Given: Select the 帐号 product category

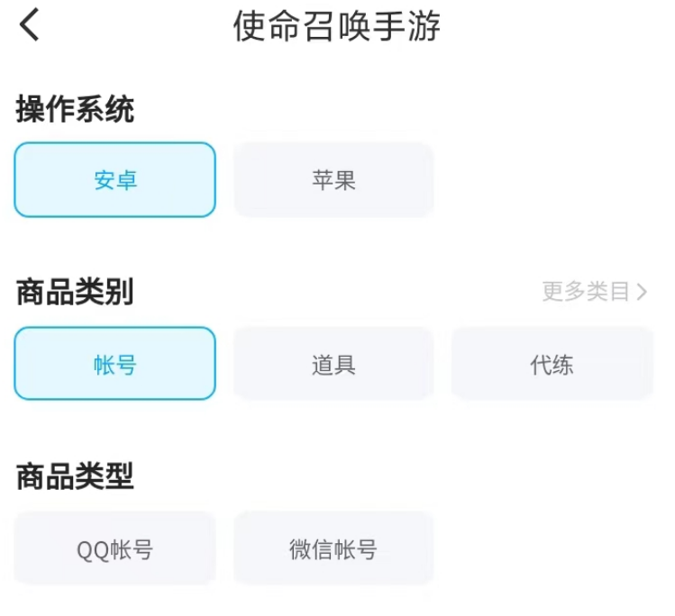Looking at the screenshot, I should (x=114, y=364).
